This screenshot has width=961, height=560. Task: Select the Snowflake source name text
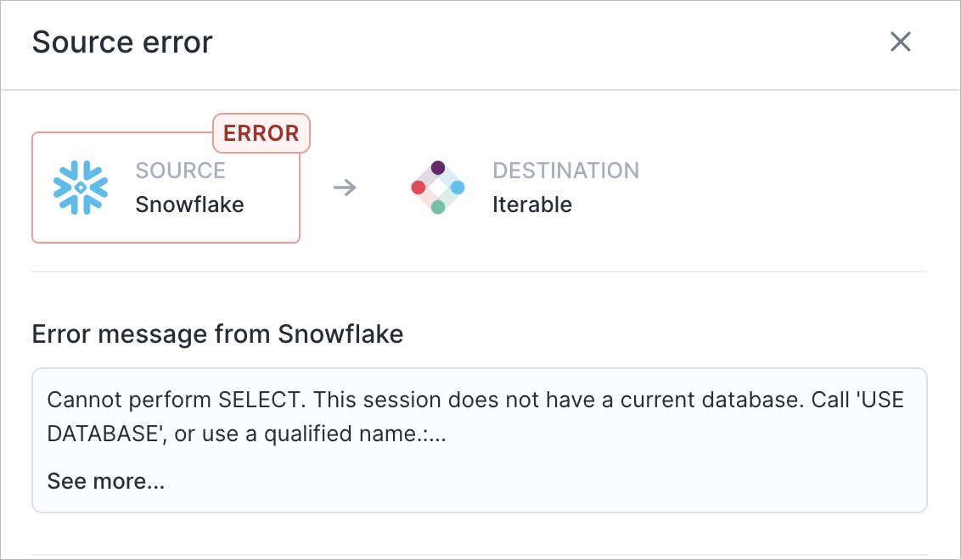point(189,204)
